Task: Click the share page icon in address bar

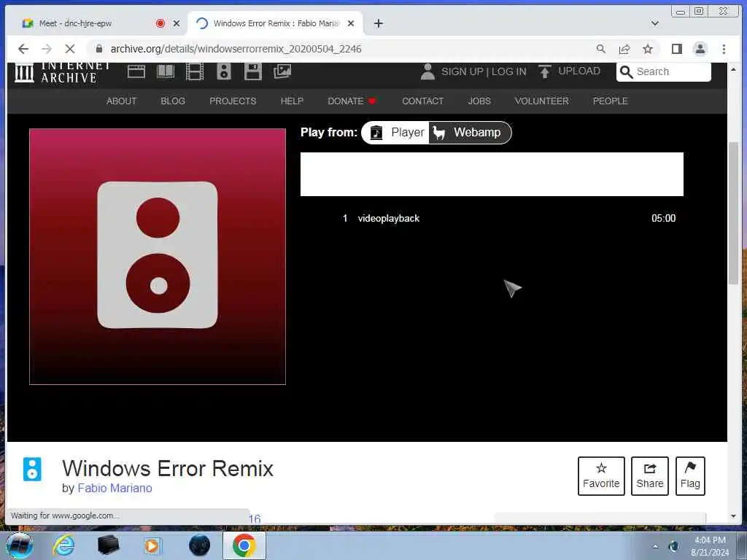Action: (x=624, y=49)
